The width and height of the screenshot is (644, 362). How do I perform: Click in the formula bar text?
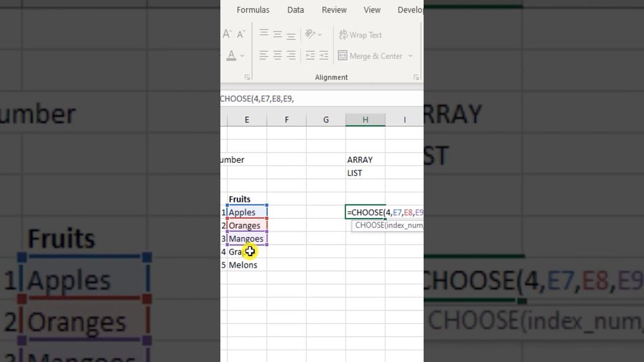point(257,99)
